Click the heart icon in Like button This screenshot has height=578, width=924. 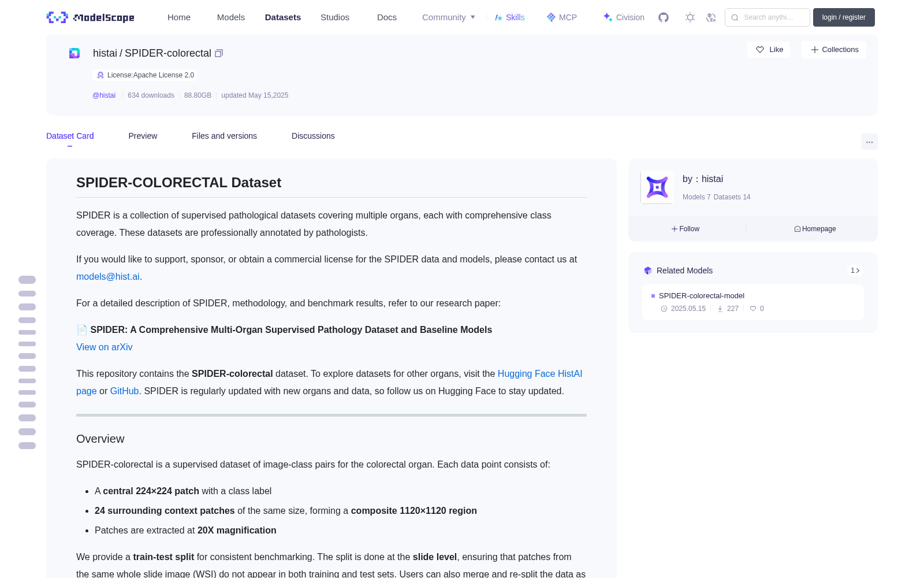click(760, 50)
